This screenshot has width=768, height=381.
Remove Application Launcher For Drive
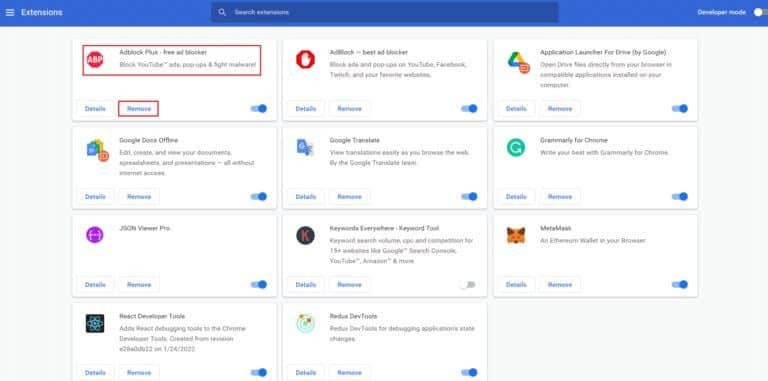pos(560,109)
